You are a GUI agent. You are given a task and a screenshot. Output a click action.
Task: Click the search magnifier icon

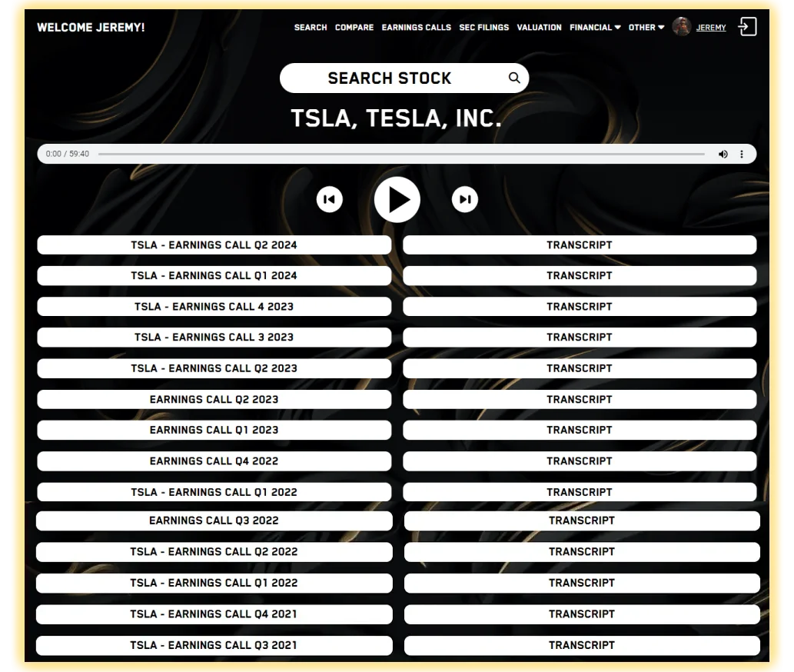click(x=514, y=78)
